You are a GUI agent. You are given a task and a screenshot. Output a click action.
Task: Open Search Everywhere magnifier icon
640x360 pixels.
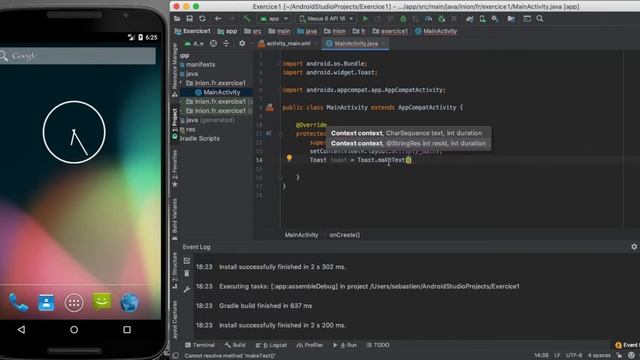540,19
